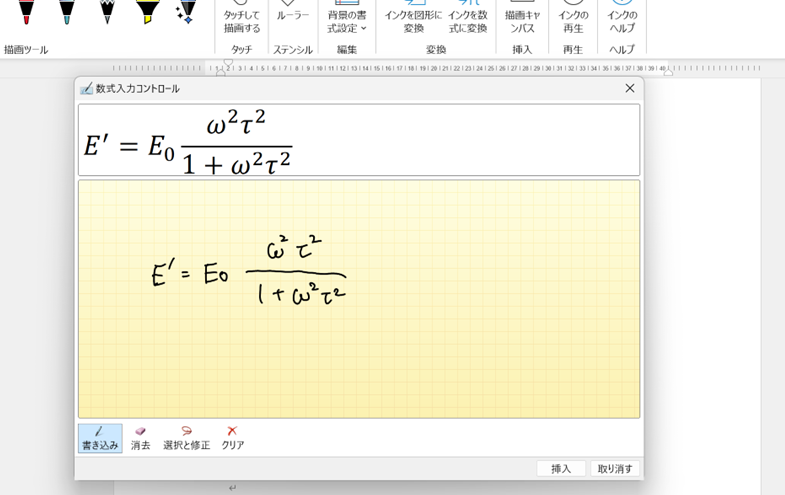Image resolution: width=785 pixels, height=495 pixels.
Task: Select the red pen in drawing tools
Action: click(27, 10)
